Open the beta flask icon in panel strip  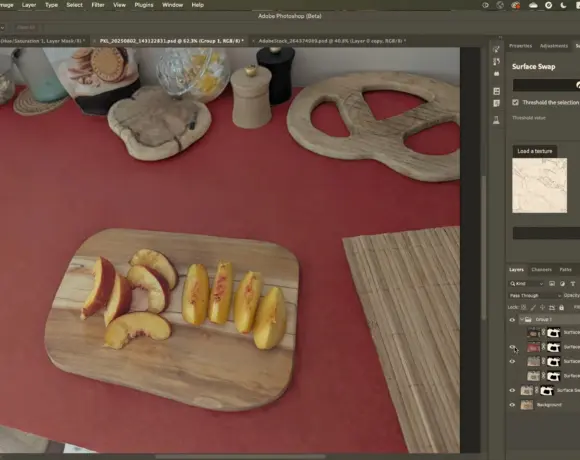coord(496,120)
